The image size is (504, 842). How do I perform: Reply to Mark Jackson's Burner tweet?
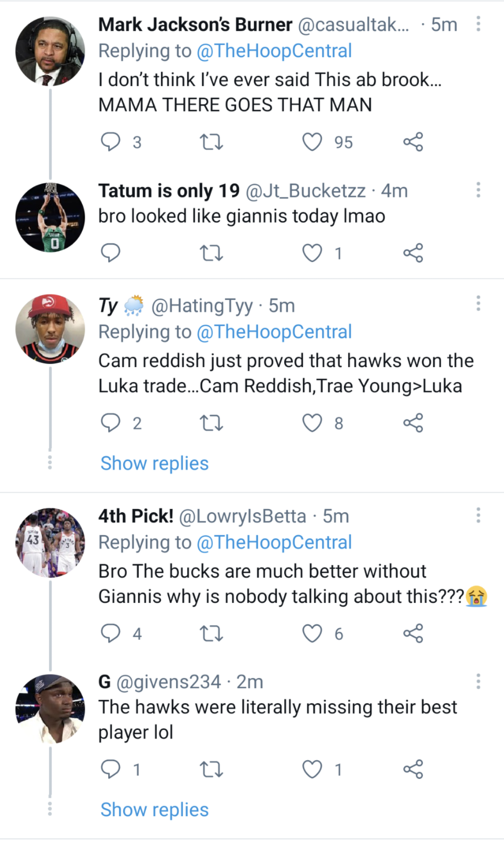tap(110, 142)
